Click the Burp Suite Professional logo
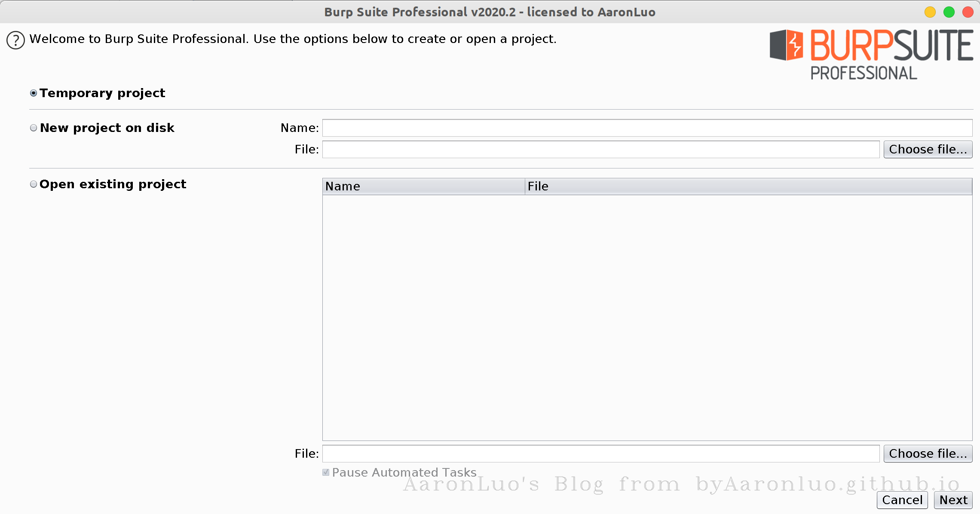Viewport: 980px width, 514px height. (x=871, y=54)
